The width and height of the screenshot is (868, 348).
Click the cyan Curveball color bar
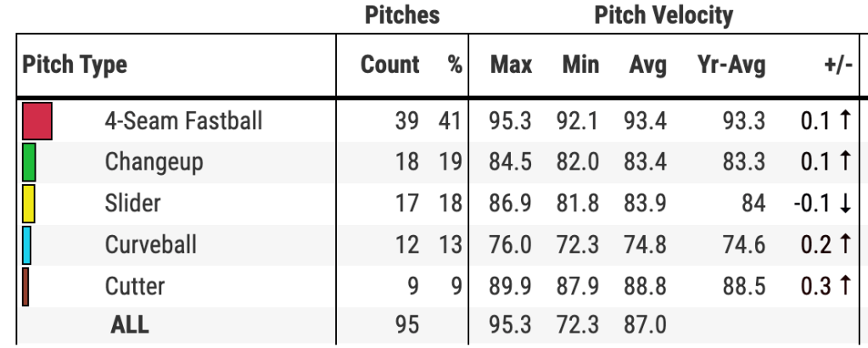pyautogui.click(x=26, y=245)
